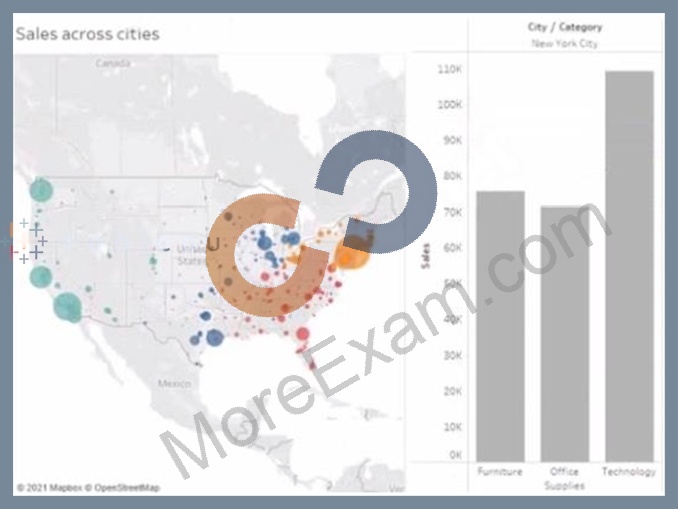Click the large blue Houston circle
This screenshot has width=678, height=509.
(214, 337)
